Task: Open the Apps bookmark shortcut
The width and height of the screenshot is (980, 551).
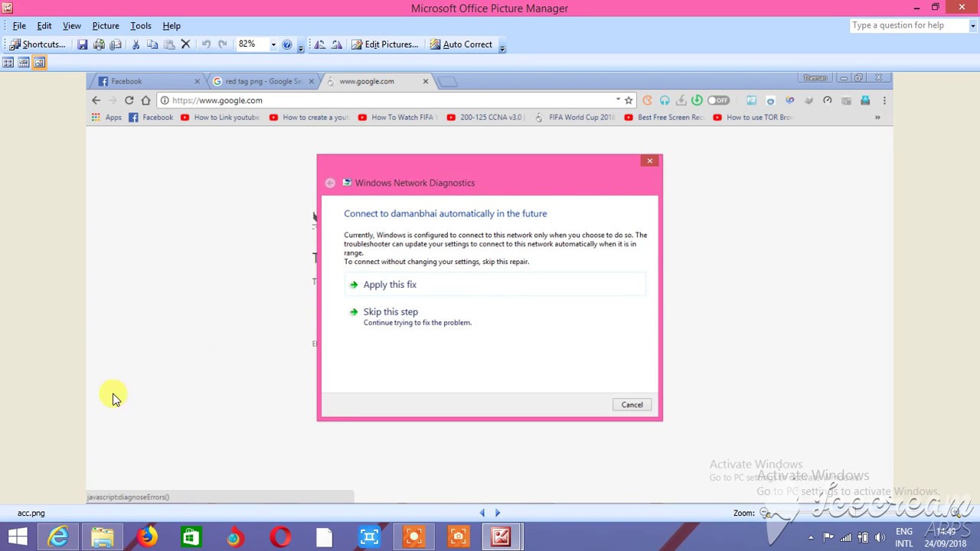Action: [x=106, y=117]
